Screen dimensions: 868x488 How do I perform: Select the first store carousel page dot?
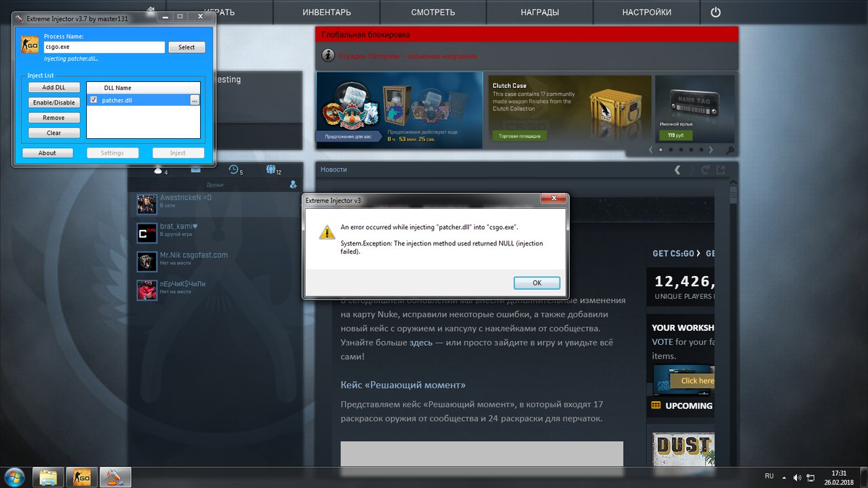click(660, 150)
